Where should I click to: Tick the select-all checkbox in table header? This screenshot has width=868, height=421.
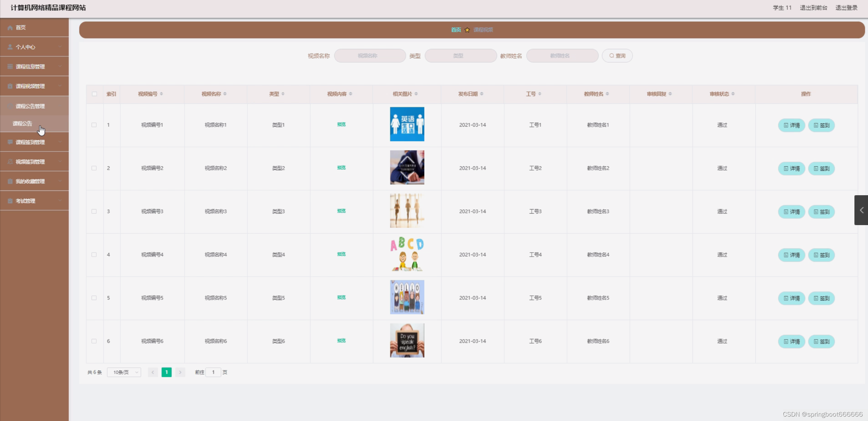(x=94, y=94)
